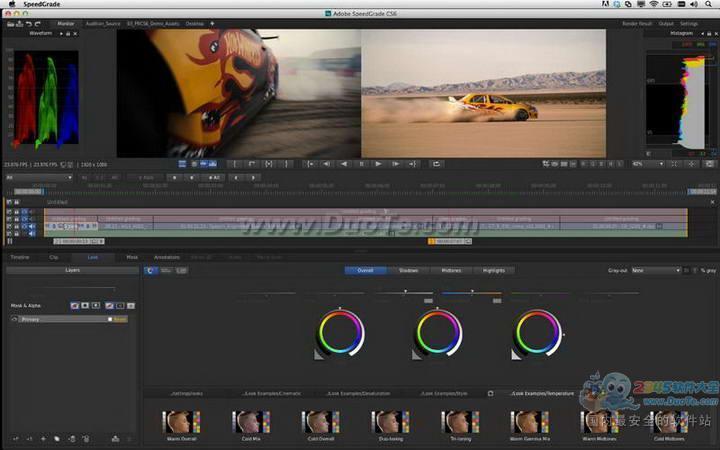
Task: Click the save project icon
Action: (20, 24)
